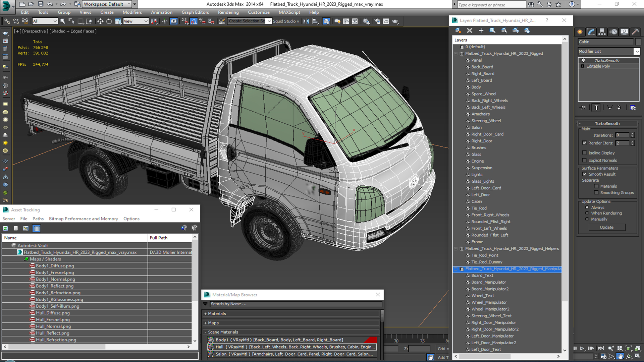This screenshot has height=362, width=644.
Task: Open the Modifiers menu
Action: (132, 12)
